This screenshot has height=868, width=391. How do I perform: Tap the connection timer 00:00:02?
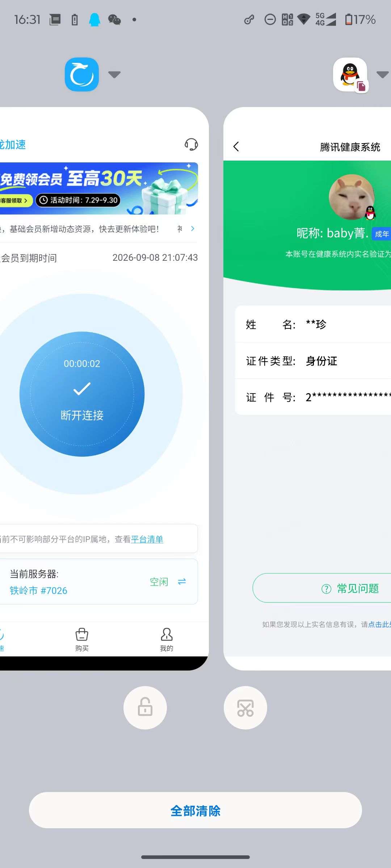click(82, 364)
